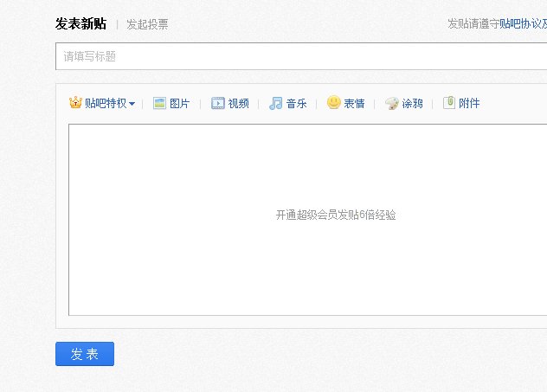Screen dimensions: 547x392
Task: Click the 视频 video icon
Action: pos(218,103)
